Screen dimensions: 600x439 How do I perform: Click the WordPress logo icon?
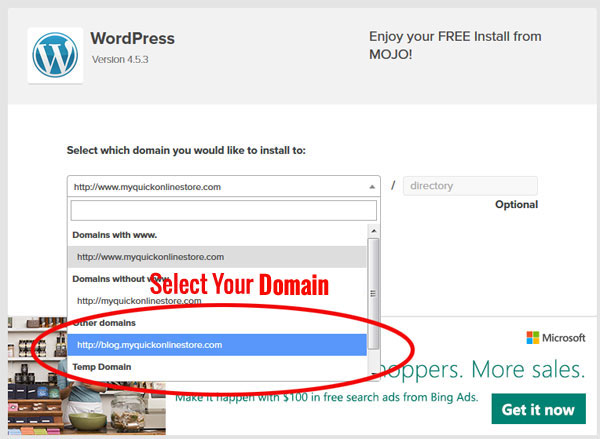tap(55, 55)
